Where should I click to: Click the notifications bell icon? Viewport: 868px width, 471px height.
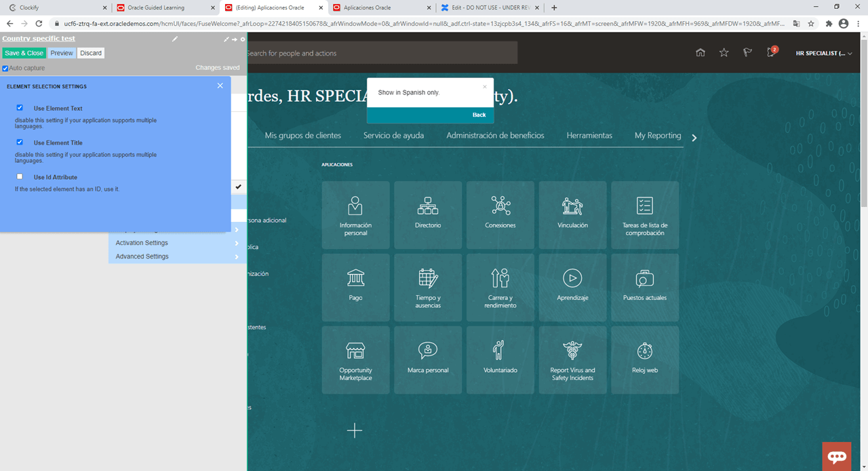(771, 52)
